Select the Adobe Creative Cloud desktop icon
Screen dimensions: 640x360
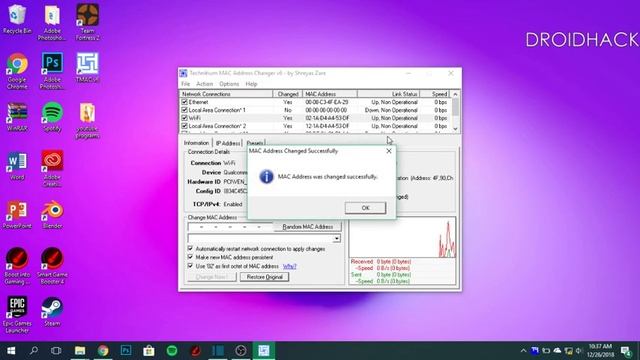[x=52, y=169]
